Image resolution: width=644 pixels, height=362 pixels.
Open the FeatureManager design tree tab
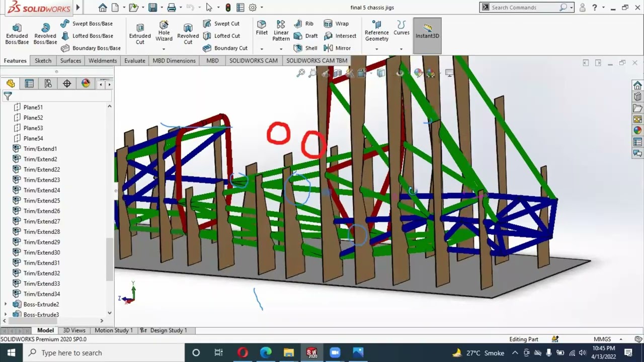pyautogui.click(x=11, y=84)
